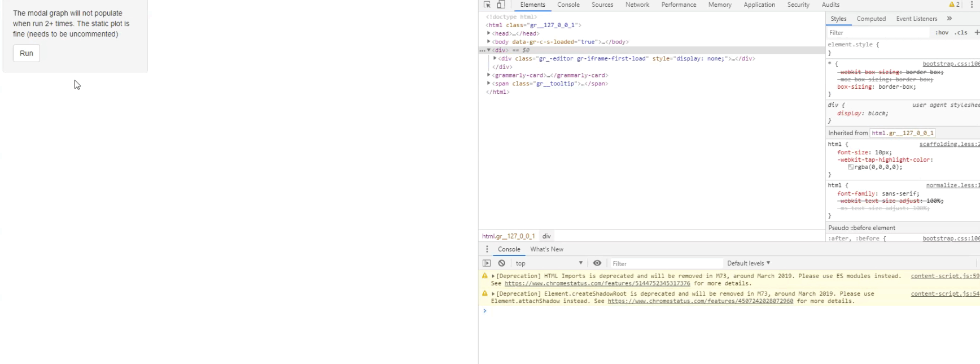
Task: Click the styles Filter input field
Action: click(x=878, y=33)
